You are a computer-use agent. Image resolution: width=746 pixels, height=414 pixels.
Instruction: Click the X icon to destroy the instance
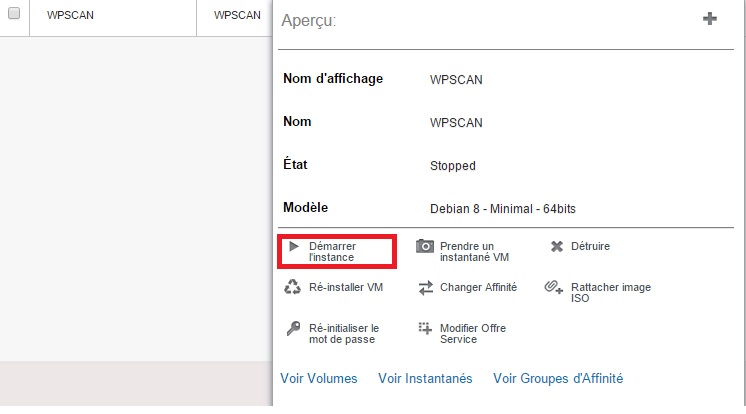tap(557, 246)
